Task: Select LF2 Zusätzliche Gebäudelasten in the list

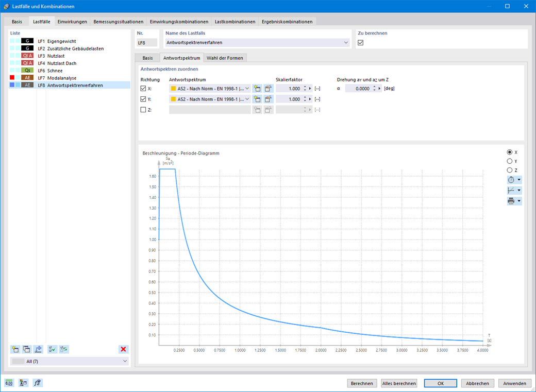Action: 70,48
